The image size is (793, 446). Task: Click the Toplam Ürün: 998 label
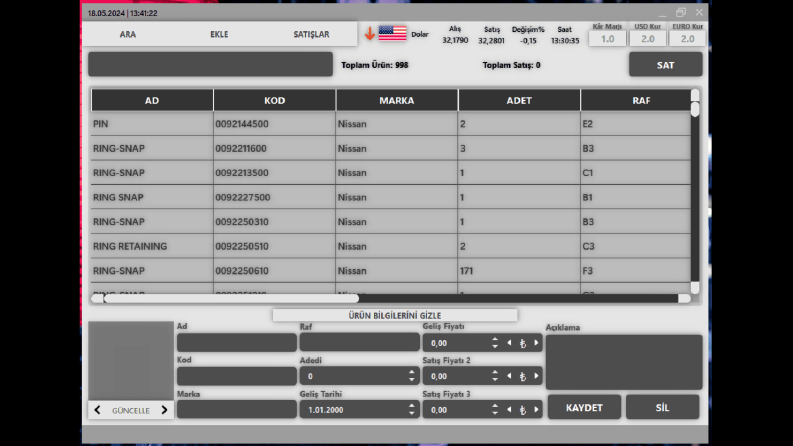(x=374, y=65)
